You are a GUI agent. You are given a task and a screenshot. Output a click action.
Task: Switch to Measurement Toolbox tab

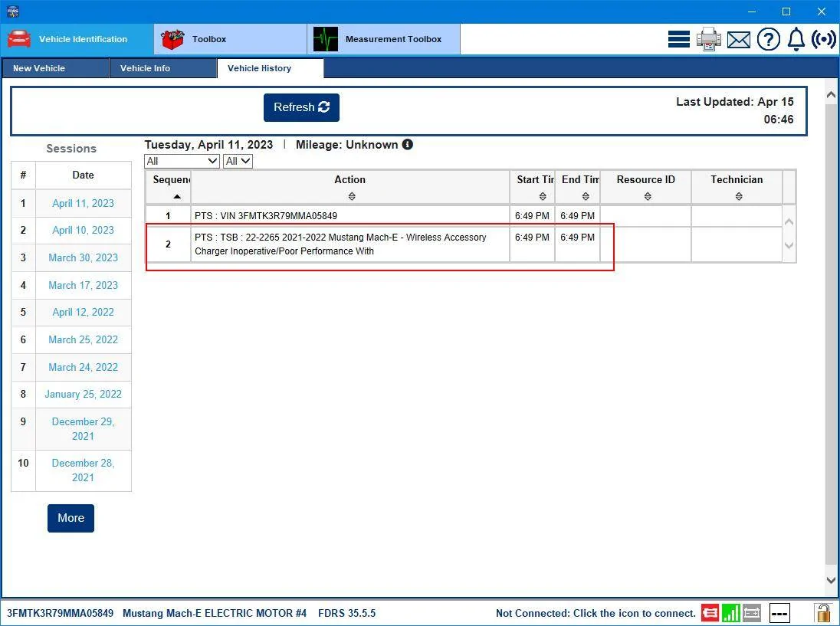click(383, 39)
